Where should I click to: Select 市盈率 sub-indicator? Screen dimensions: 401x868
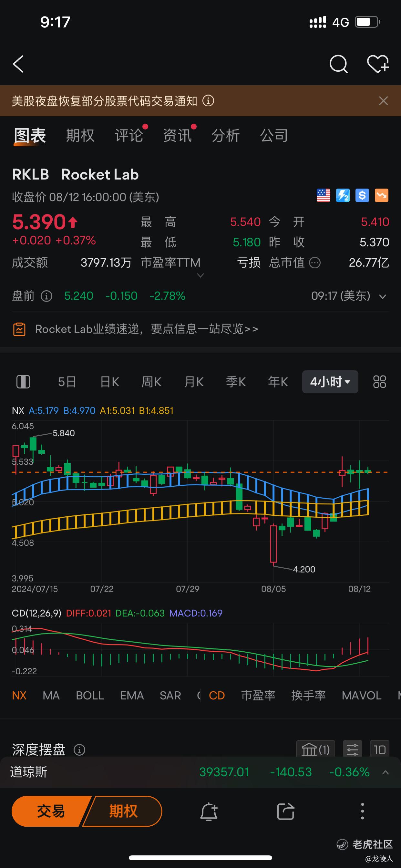coord(258,695)
